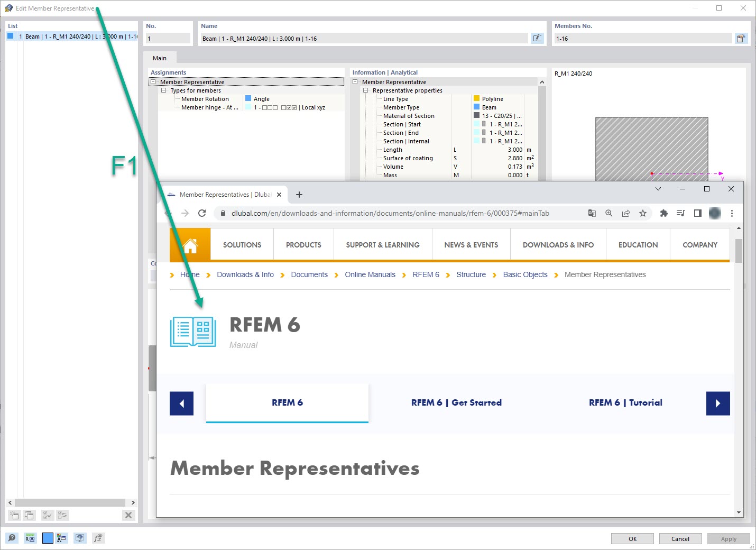This screenshot has height=550, width=756.
Task: Click the translate page icon in address bar
Action: [592, 213]
